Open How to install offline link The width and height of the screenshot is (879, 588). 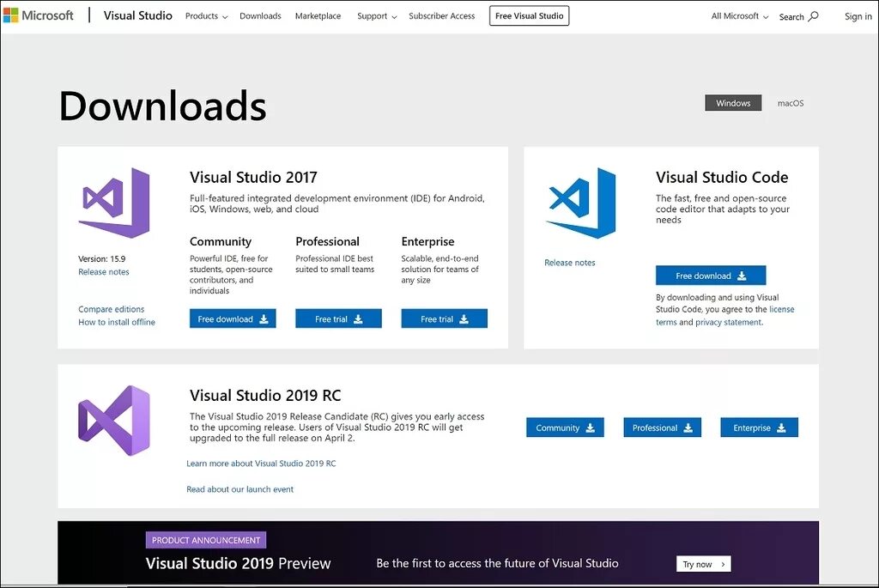(117, 322)
